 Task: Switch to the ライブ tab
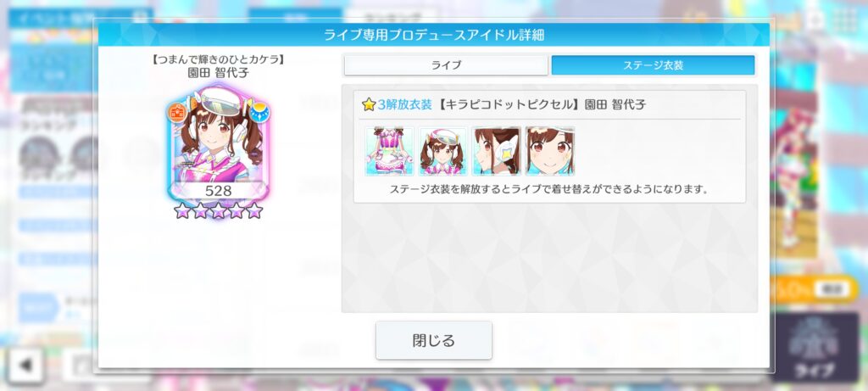(446, 65)
